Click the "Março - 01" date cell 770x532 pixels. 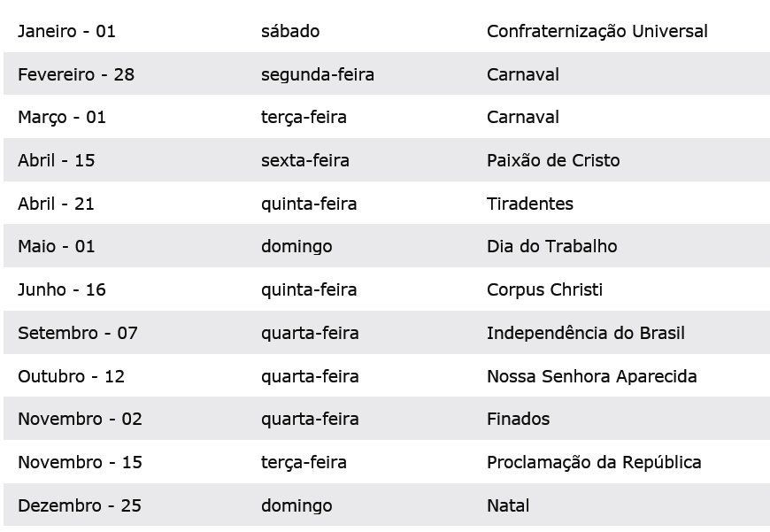pyautogui.click(x=62, y=117)
